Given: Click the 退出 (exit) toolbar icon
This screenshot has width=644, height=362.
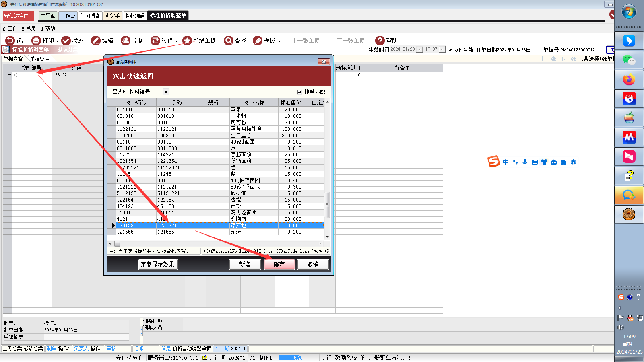Looking at the screenshot, I should pyautogui.click(x=10, y=41).
